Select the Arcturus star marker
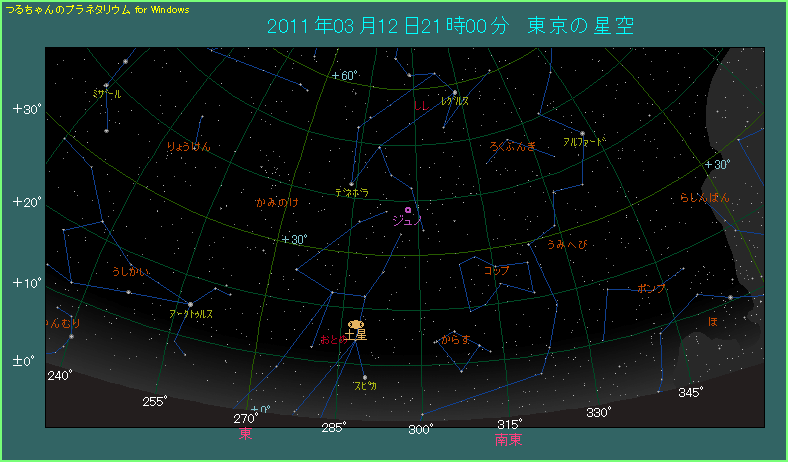This screenshot has height=462, width=788. [190, 304]
